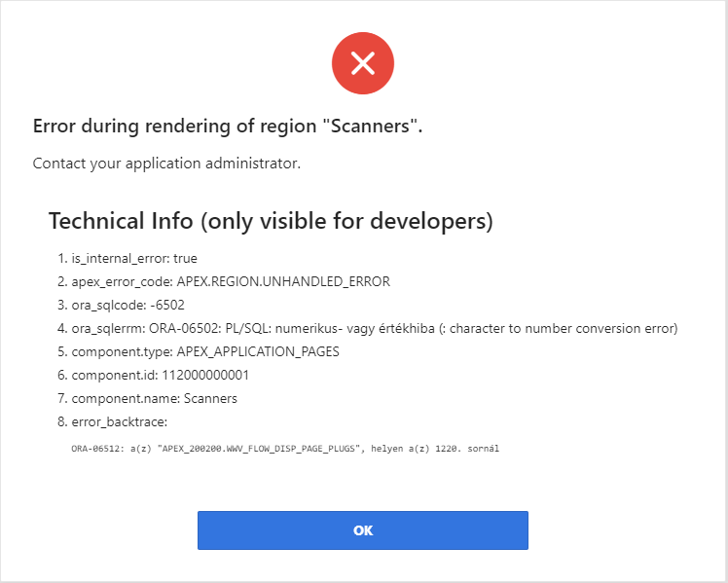Screen dimensions: 728x583
Task: Click the ora_sqlerrm label
Action: coord(108,329)
